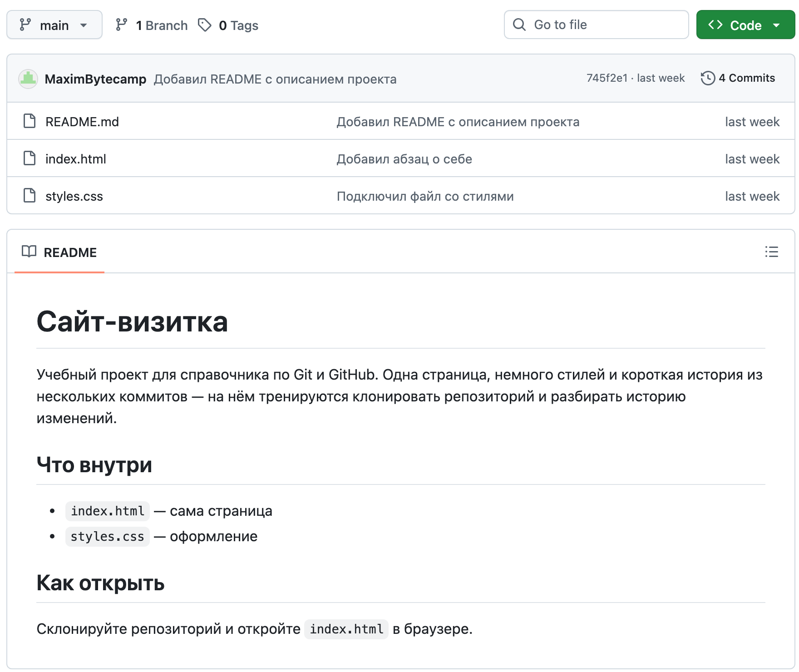Viewport: 799px width, 672px height.
Task: Click the 'Как открыть' heading
Action: (100, 583)
